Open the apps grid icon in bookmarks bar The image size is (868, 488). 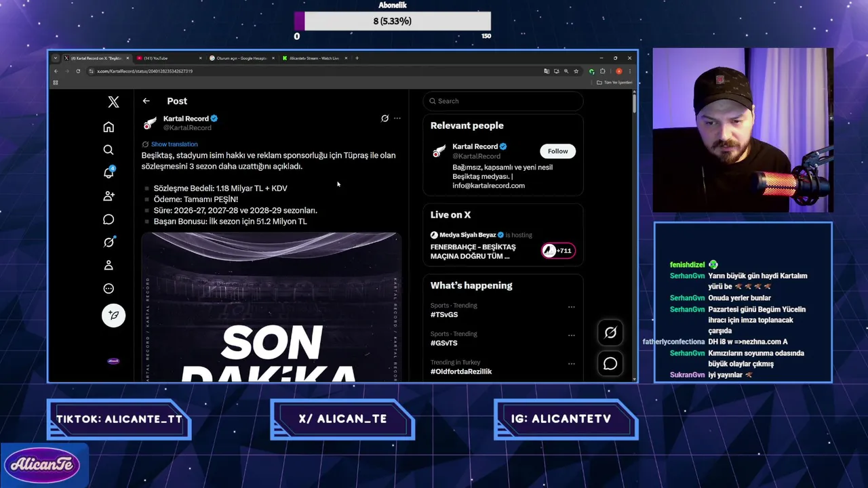[x=56, y=83]
